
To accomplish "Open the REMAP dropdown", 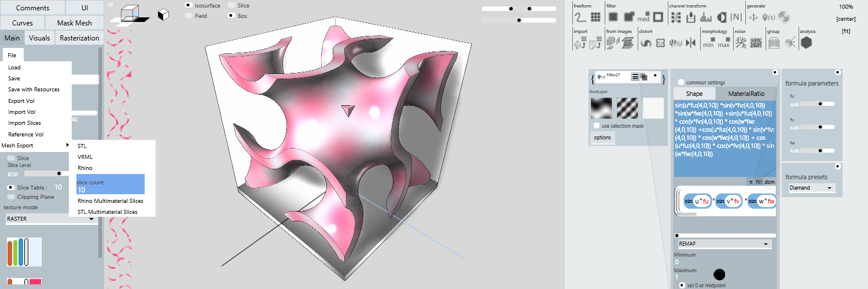I will (x=723, y=244).
